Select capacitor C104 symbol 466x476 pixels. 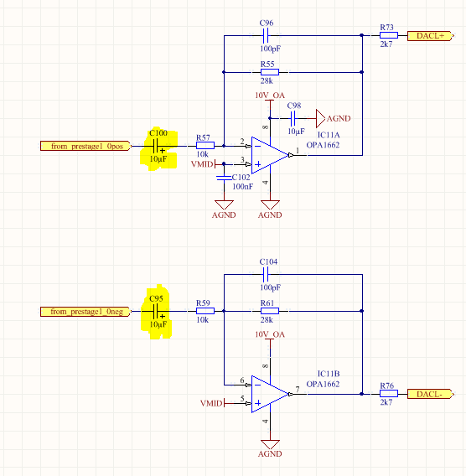(x=266, y=274)
